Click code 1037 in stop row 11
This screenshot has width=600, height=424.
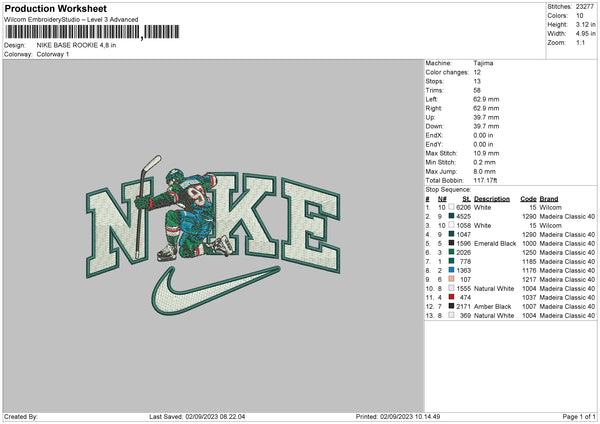(529, 297)
